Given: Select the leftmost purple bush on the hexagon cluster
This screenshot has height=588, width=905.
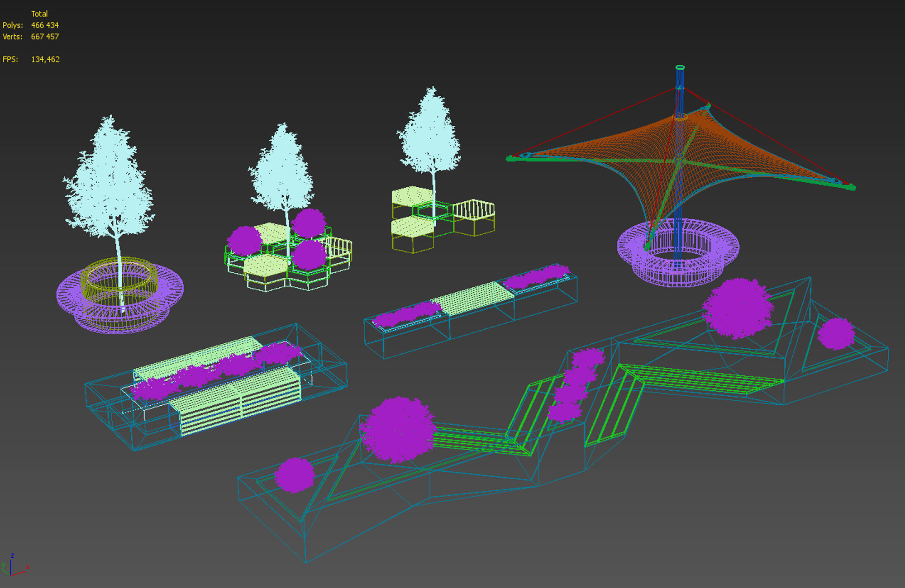Looking at the screenshot, I should pos(244,241).
